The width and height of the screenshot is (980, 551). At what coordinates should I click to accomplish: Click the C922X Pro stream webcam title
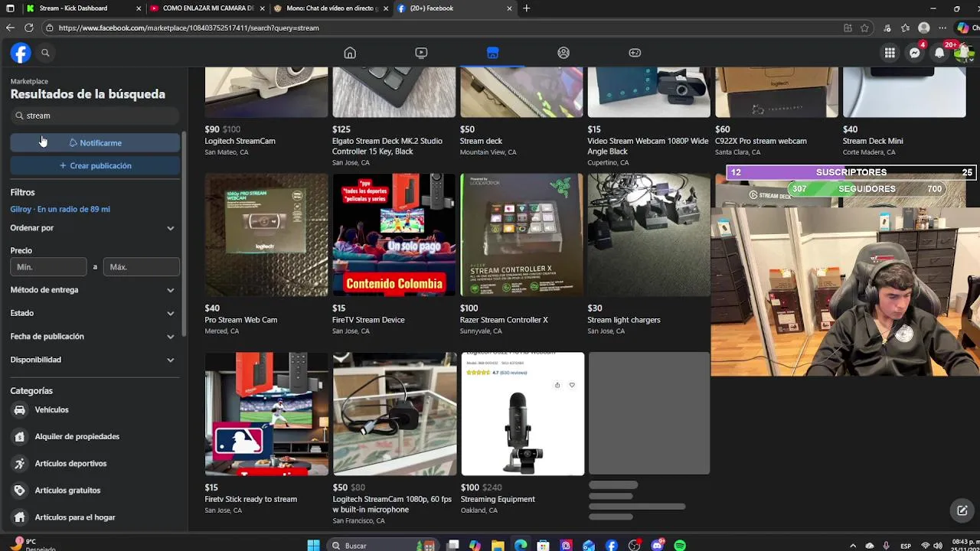760,141
